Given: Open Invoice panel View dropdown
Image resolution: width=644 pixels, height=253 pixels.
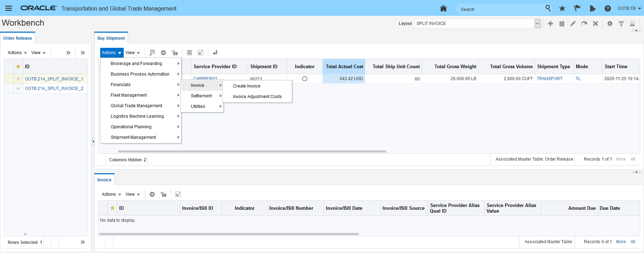Looking at the screenshot, I should tap(133, 194).
